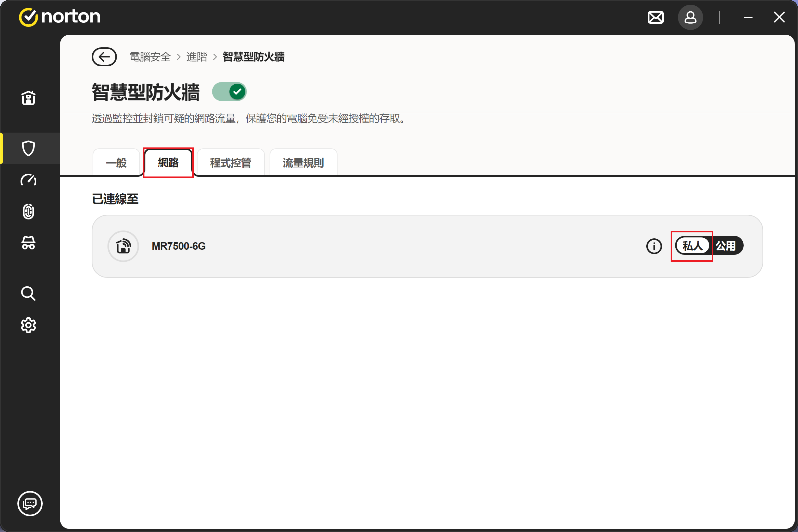Open the Performance speedometer sidebar icon

pyautogui.click(x=28, y=180)
